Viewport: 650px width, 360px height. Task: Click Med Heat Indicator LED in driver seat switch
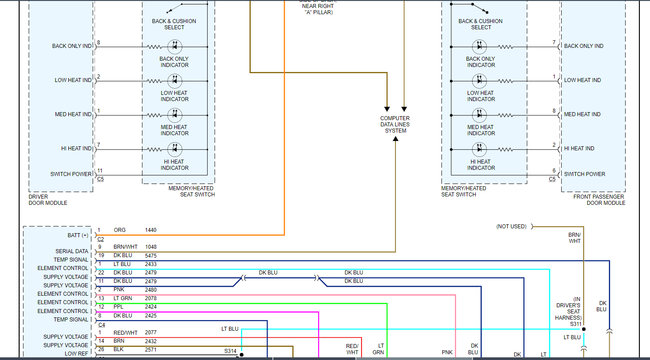click(x=175, y=115)
